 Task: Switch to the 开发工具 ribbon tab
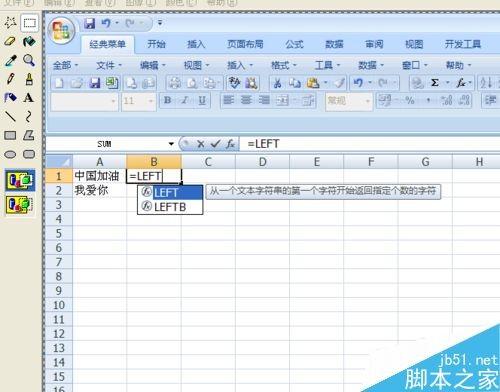(463, 44)
